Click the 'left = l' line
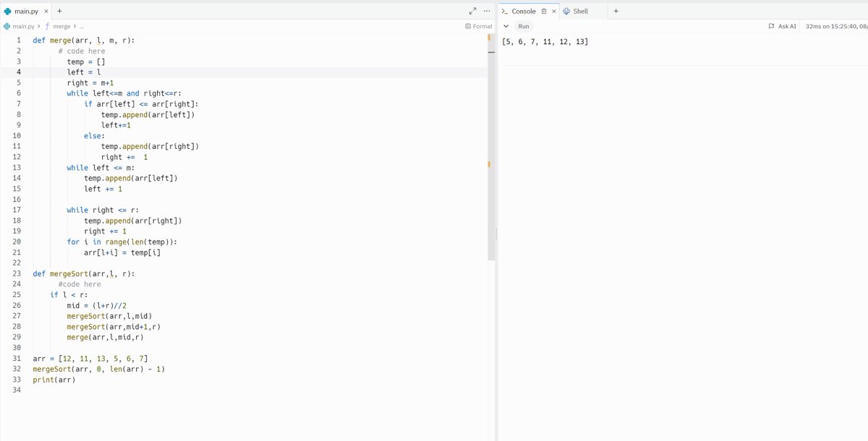 (84, 72)
